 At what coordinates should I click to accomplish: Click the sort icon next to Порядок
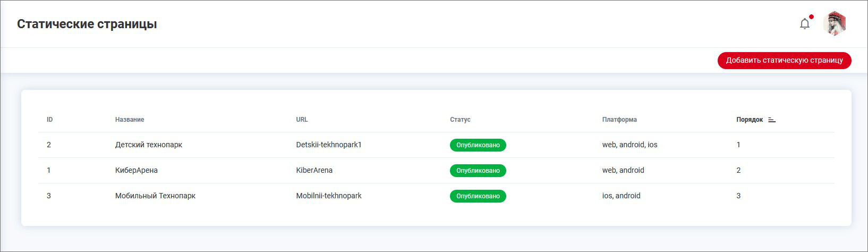click(x=772, y=120)
